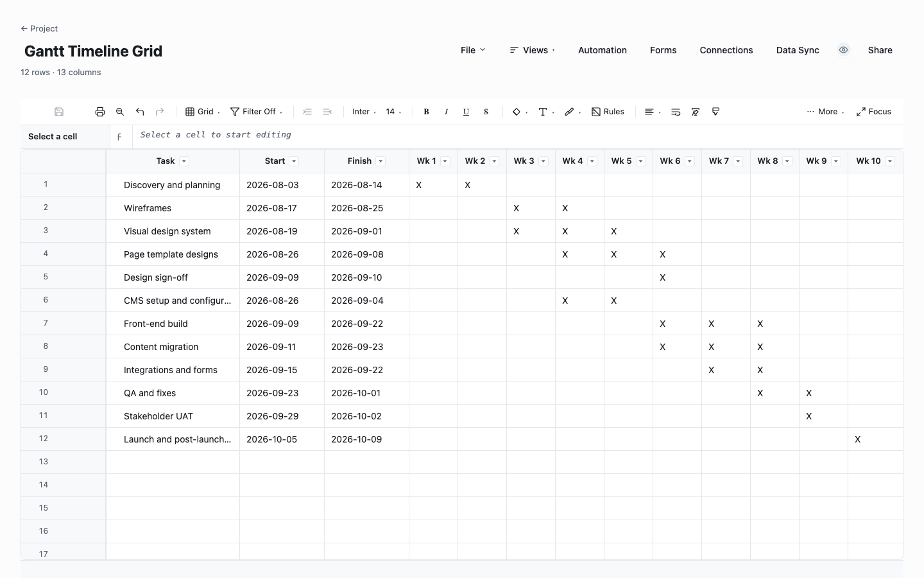Toggle bold formatting
The width and height of the screenshot is (924, 578).
pyautogui.click(x=426, y=112)
